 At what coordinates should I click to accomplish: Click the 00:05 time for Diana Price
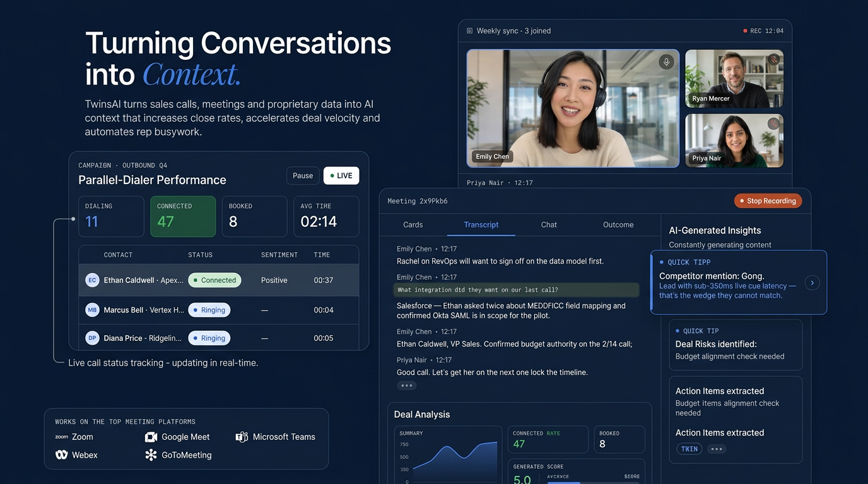tap(324, 338)
